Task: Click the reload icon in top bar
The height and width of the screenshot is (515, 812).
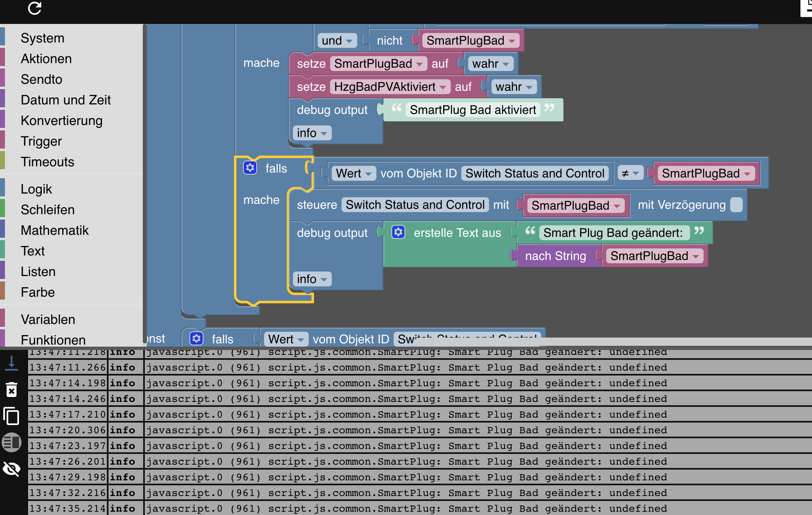Action: [35, 8]
